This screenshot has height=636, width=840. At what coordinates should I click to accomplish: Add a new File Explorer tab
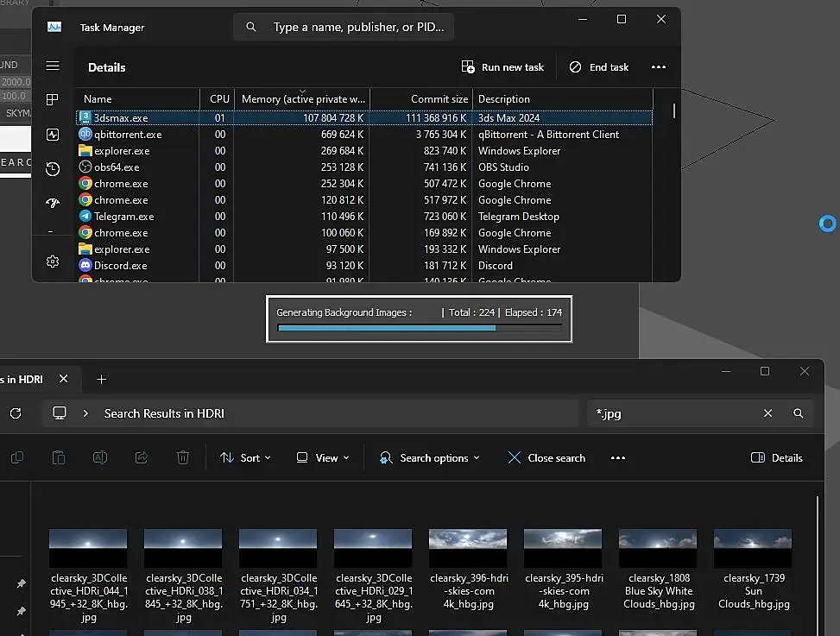101,379
